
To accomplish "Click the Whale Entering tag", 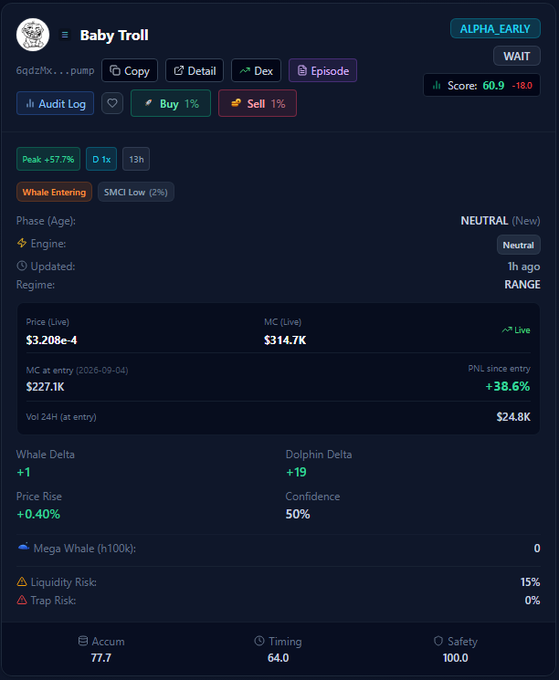I will [x=54, y=192].
